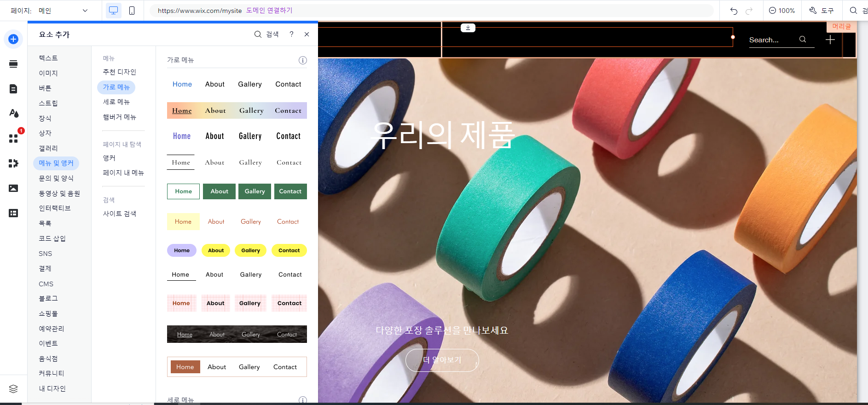Screen dimensions: 868x405
Task: Open the 100% zoom control
Action: 782,11
